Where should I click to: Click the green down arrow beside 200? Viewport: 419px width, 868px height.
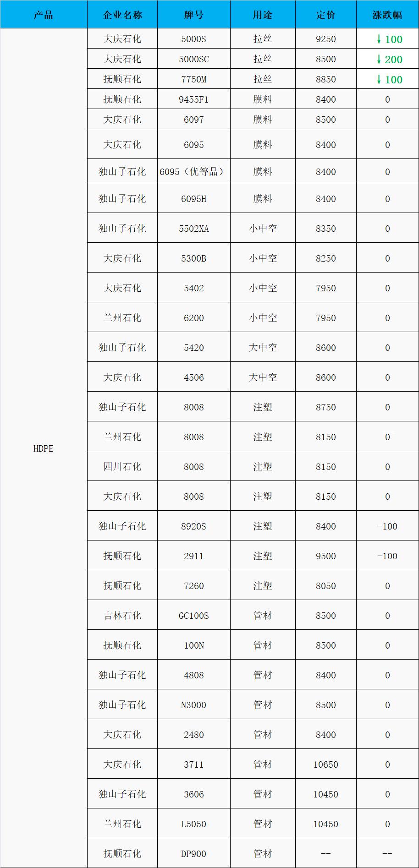click(379, 60)
